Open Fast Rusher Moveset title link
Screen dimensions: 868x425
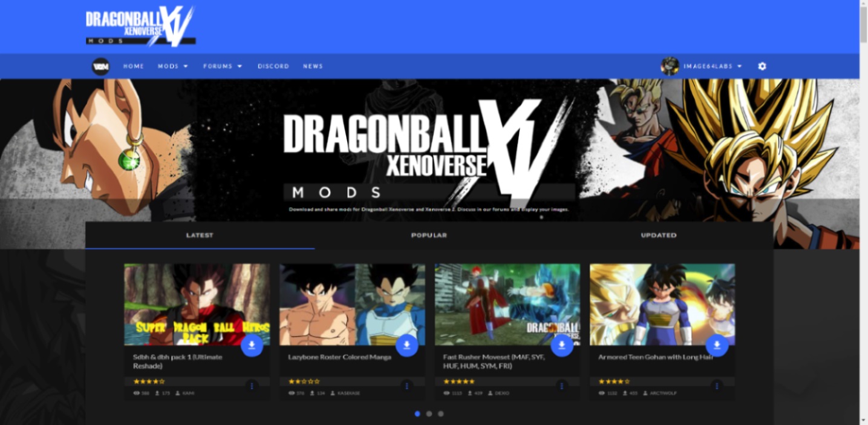pyautogui.click(x=494, y=361)
